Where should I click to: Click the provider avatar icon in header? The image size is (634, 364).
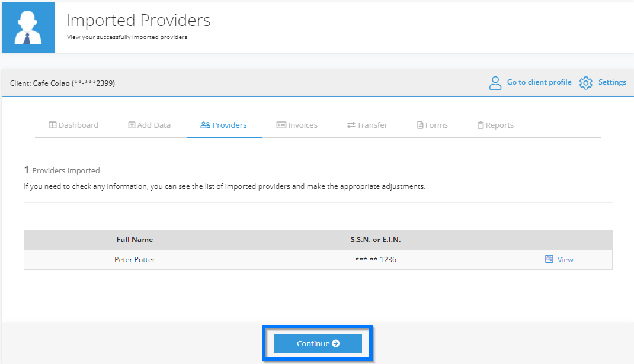click(28, 28)
